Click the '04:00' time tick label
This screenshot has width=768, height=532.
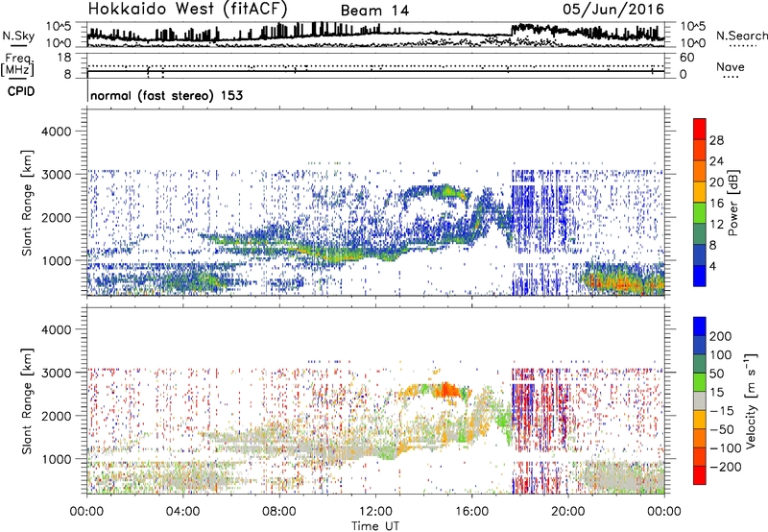(x=183, y=512)
